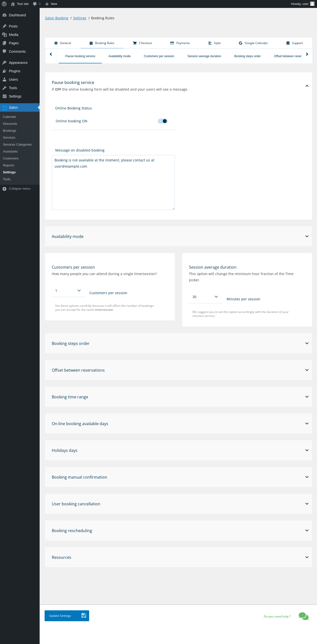This screenshot has width=317, height=644.
Task: Click the Collapse menu arrow icon
Action: (x=4, y=189)
